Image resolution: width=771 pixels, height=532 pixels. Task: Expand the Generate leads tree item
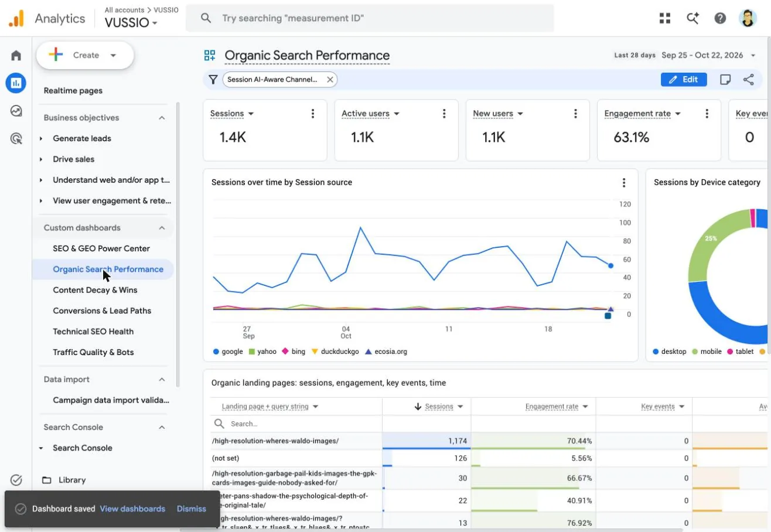[41, 139]
